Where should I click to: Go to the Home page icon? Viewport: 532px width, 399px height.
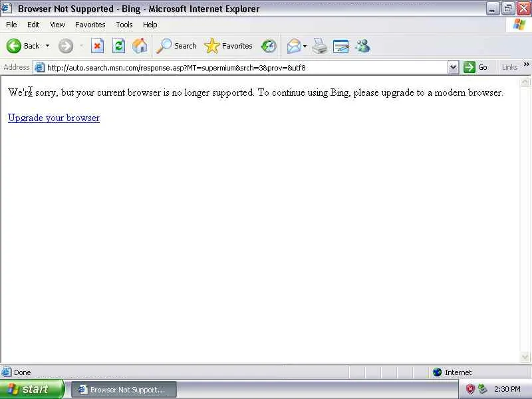coord(140,46)
